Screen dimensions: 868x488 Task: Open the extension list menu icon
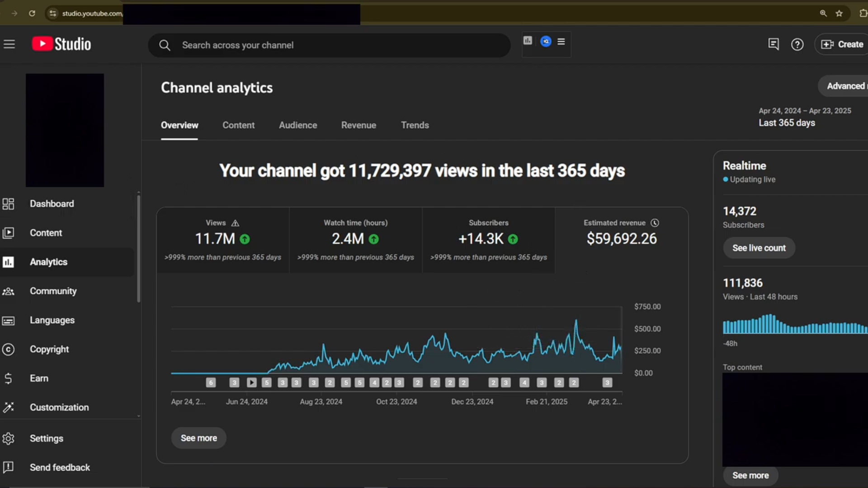pos(561,42)
